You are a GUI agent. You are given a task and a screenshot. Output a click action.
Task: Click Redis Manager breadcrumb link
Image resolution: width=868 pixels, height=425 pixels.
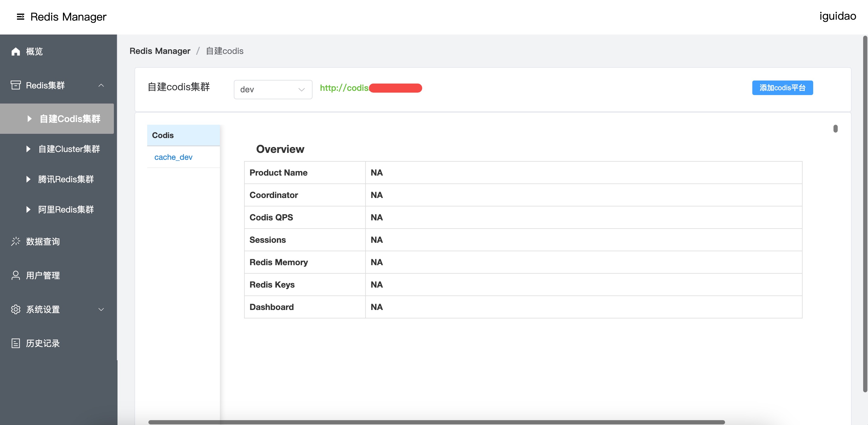tap(160, 51)
